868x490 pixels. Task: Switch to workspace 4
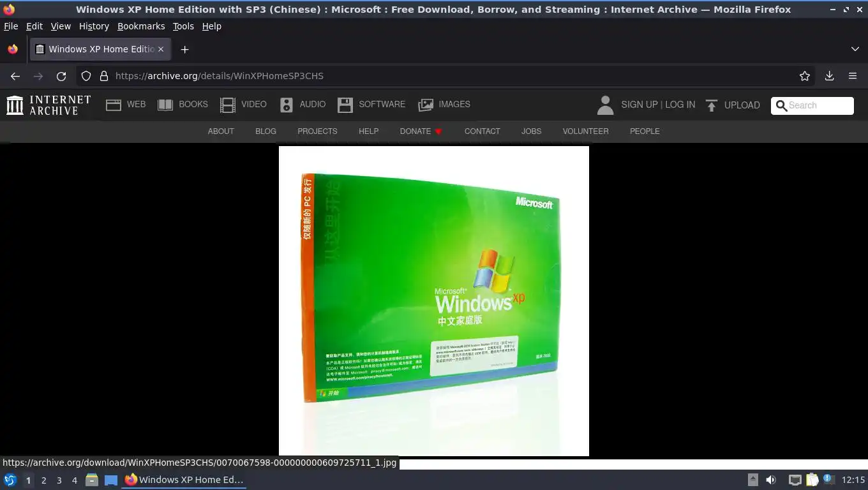coord(75,480)
